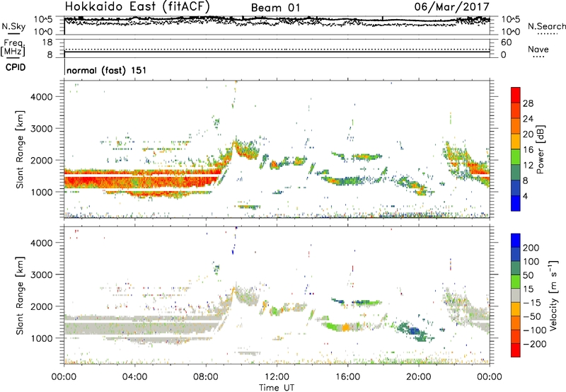Viewport: 566px width, 392px height.
Task: Click the '200' tick on the Velocity scale
Action: pos(531,248)
